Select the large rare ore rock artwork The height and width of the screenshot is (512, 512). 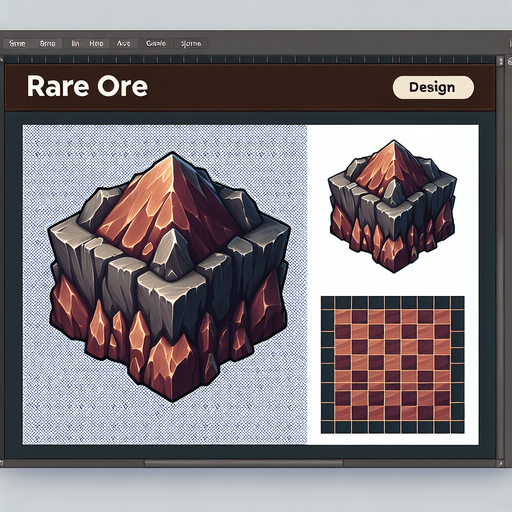coord(169,277)
